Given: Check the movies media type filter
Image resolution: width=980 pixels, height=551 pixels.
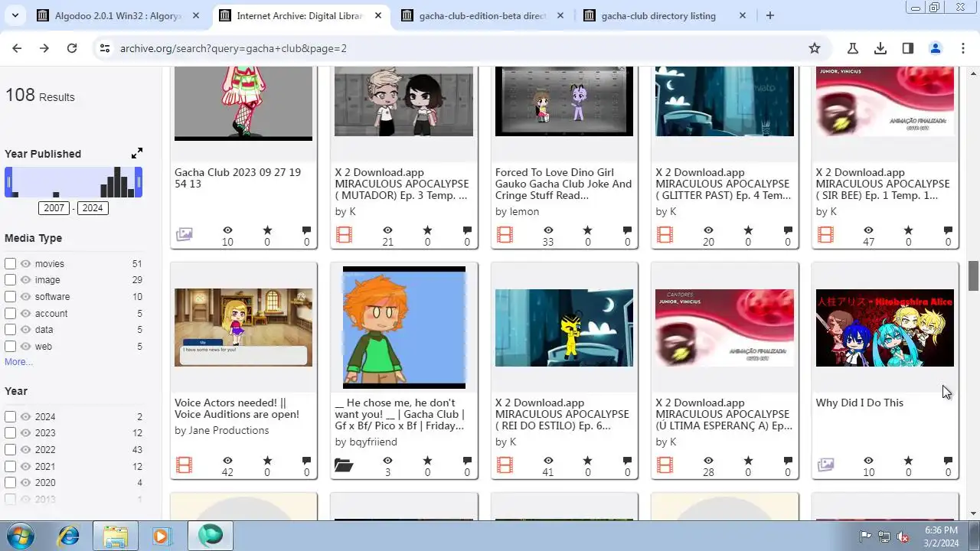Looking at the screenshot, I should point(10,263).
